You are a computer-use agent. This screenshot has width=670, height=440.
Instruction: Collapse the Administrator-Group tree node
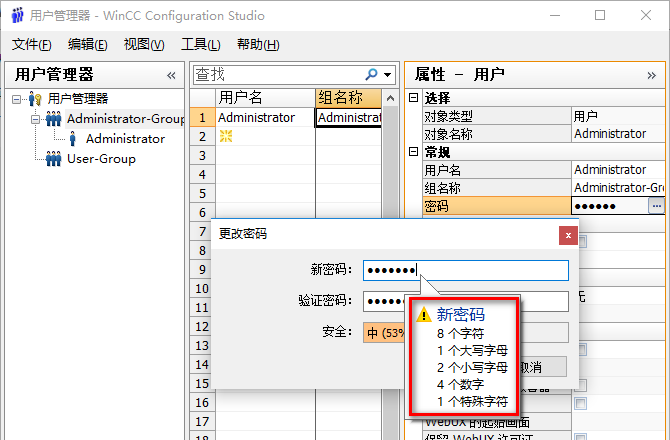tap(36, 119)
